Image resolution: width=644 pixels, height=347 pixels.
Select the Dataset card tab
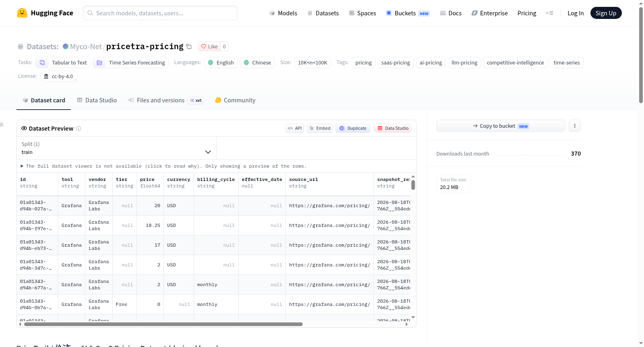click(x=43, y=100)
